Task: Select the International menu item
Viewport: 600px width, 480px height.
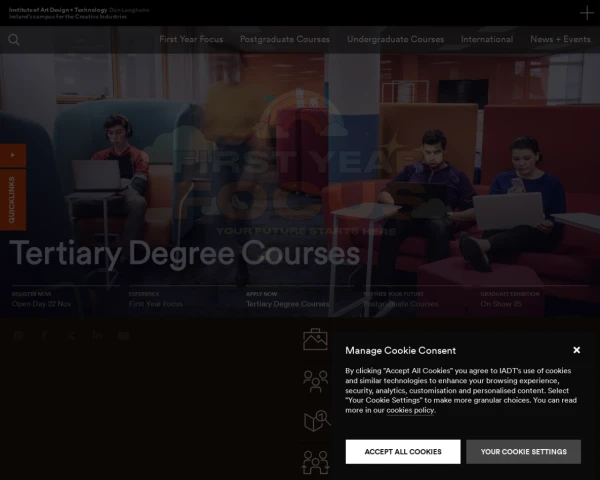Action: click(487, 39)
